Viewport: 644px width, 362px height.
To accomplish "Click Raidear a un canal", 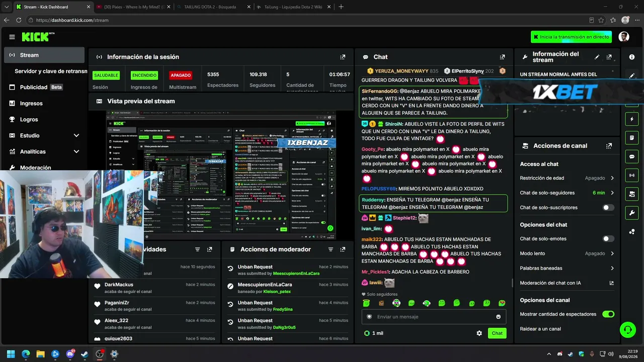I will [x=540, y=329].
